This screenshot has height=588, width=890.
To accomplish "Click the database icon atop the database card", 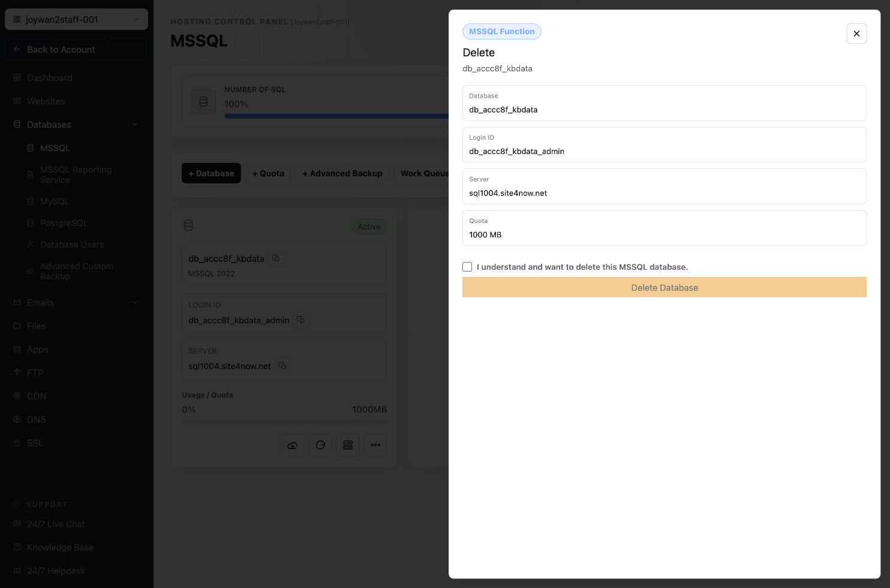I will pyautogui.click(x=188, y=225).
